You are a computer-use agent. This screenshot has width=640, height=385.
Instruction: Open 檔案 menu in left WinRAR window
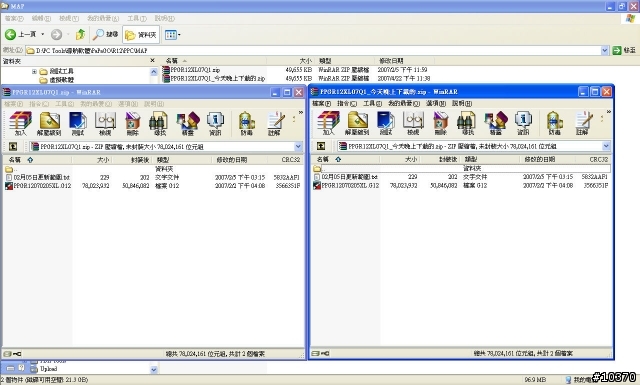[x=13, y=104]
